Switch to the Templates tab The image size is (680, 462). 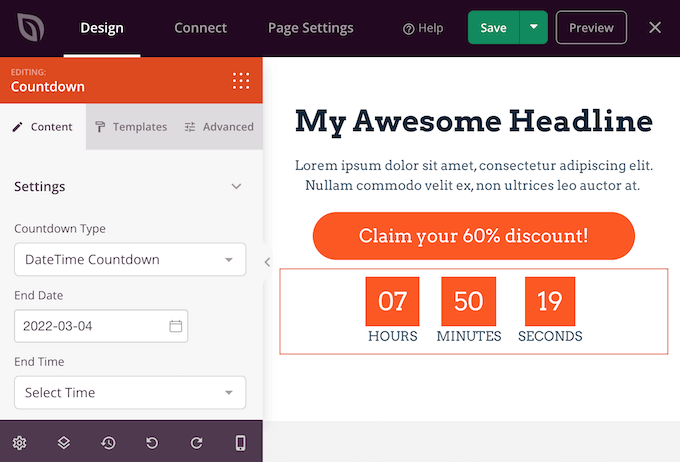[x=131, y=127]
